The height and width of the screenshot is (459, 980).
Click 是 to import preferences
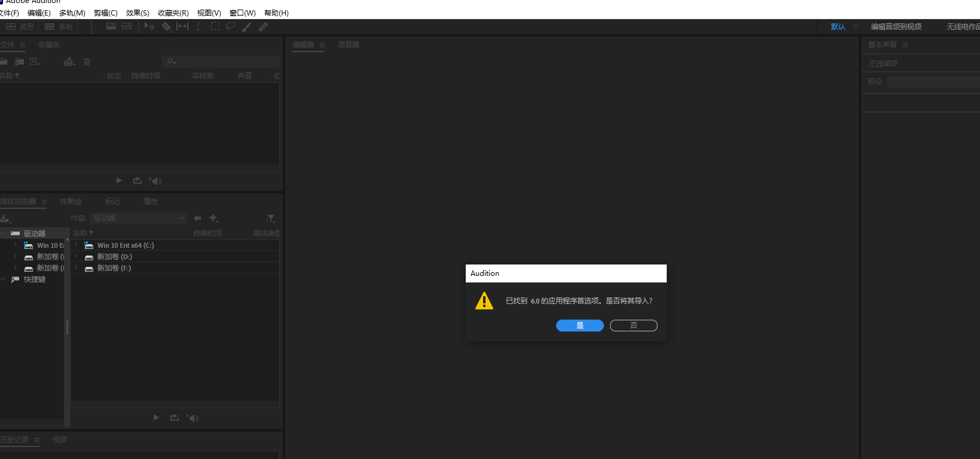pos(580,326)
